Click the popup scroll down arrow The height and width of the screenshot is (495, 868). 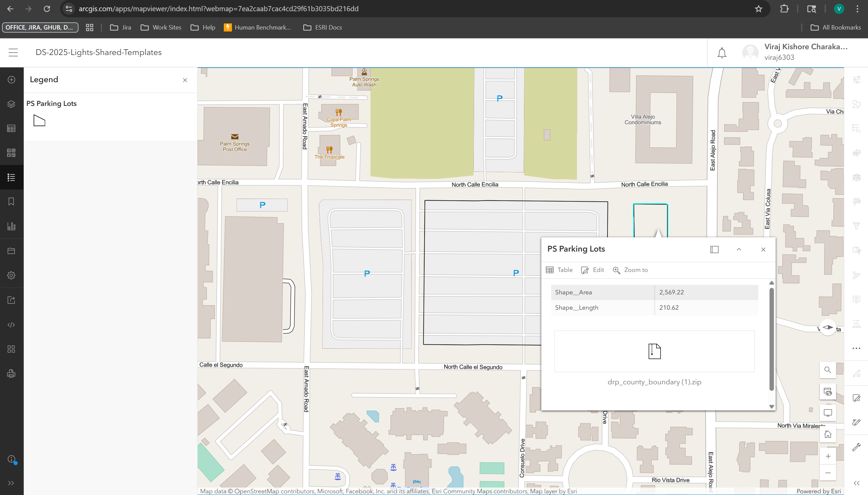[772, 407]
